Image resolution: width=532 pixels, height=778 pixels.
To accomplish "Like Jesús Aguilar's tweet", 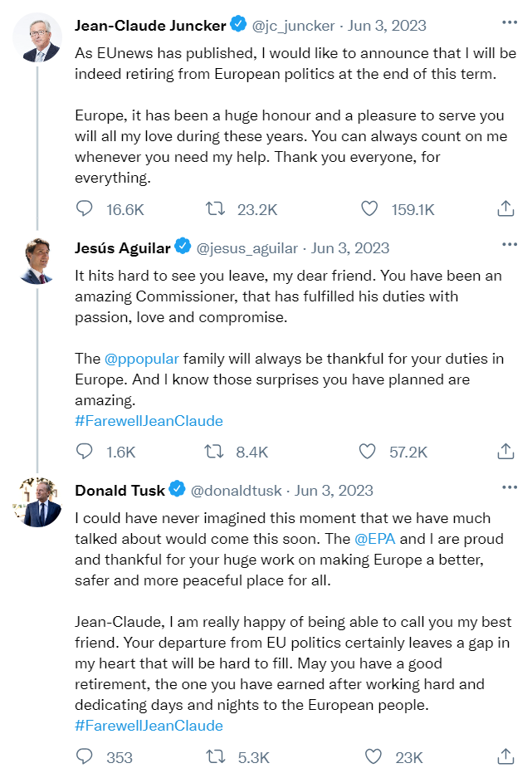I will (x=367, y=452).
